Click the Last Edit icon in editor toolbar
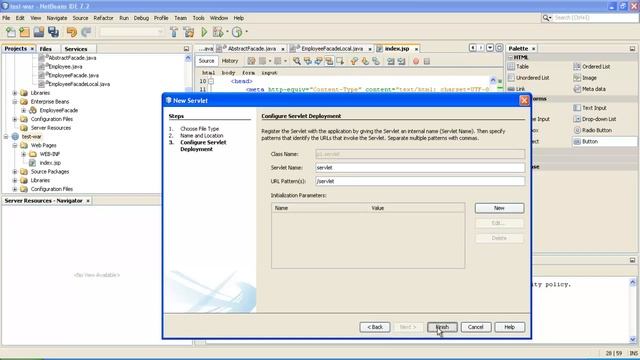The image size is (640, 360). click(x=251, y=61)
